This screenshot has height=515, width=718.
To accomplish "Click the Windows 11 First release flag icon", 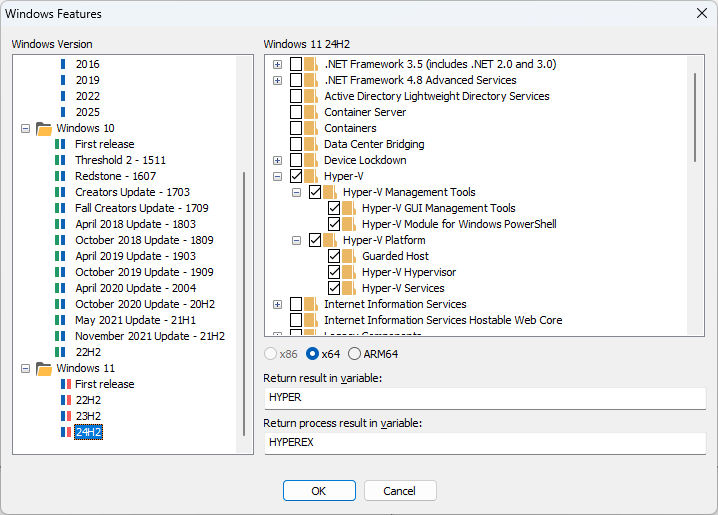I will (66, 384).
